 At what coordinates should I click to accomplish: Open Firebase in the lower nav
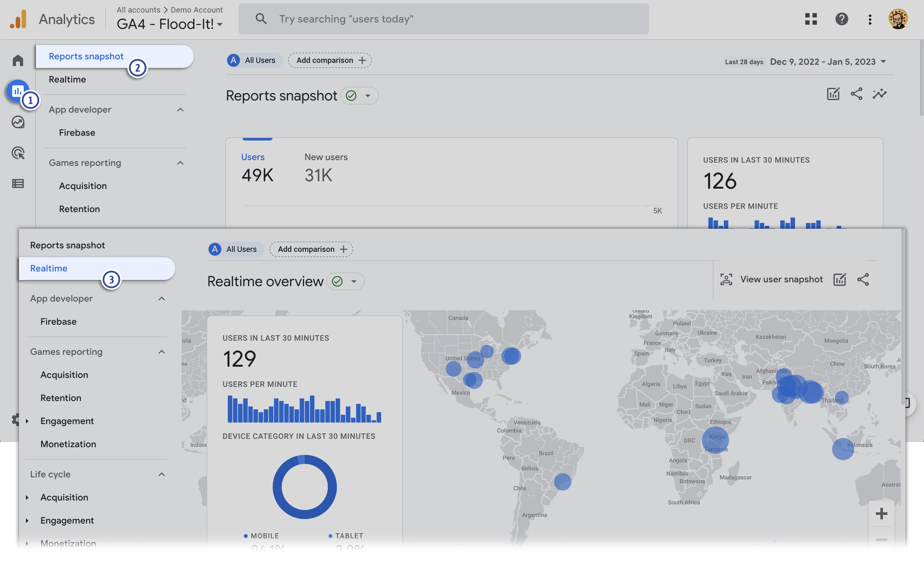click(58, 322)
